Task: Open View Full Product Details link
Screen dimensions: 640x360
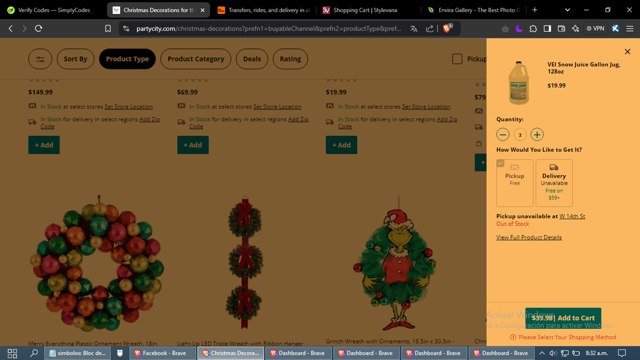Action: pos(529,237)
